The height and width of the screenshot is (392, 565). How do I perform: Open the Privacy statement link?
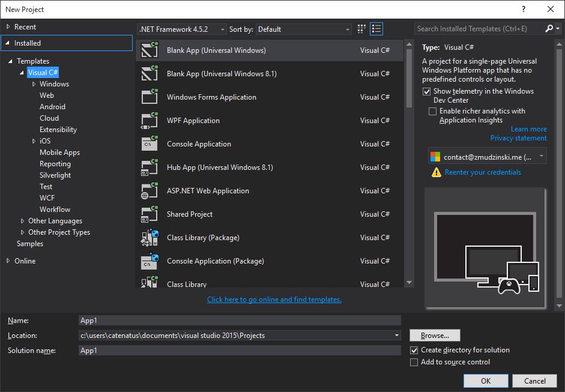click(519, 138)
